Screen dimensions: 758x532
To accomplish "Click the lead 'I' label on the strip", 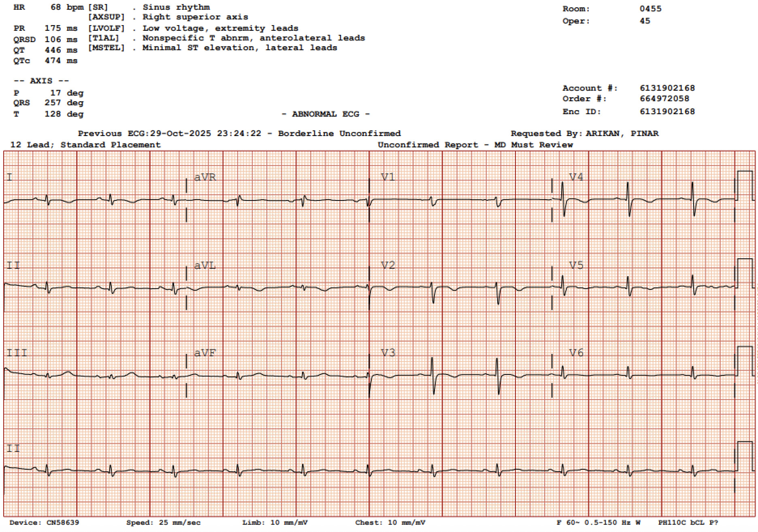I will [x=10, y=177].
